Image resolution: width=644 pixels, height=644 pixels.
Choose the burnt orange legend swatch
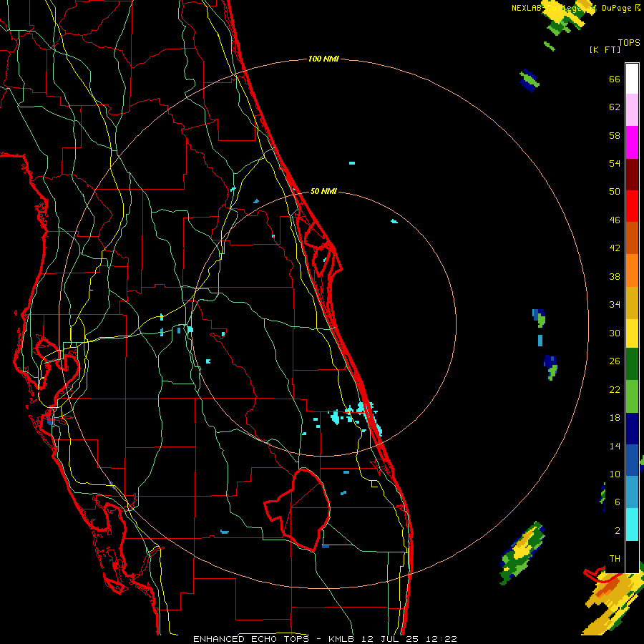632,238
